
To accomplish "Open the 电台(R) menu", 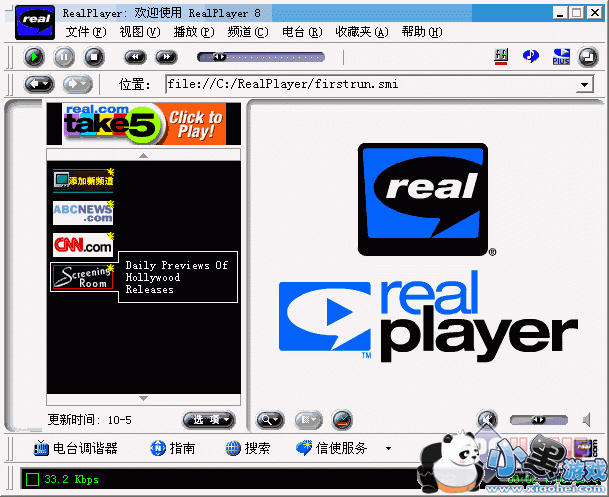I will [302, 31].
